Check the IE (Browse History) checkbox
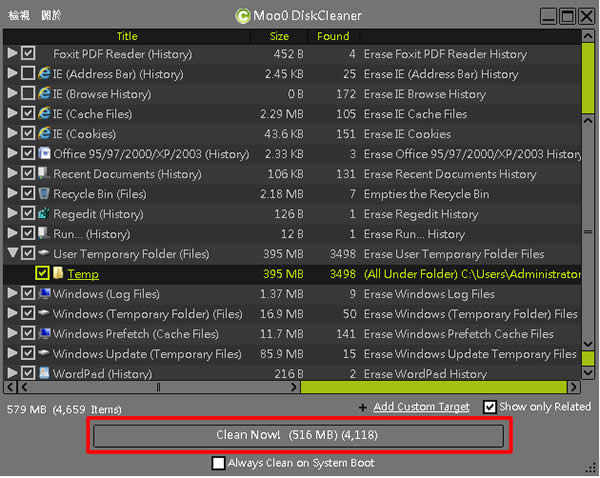 (x=28, y=93)
